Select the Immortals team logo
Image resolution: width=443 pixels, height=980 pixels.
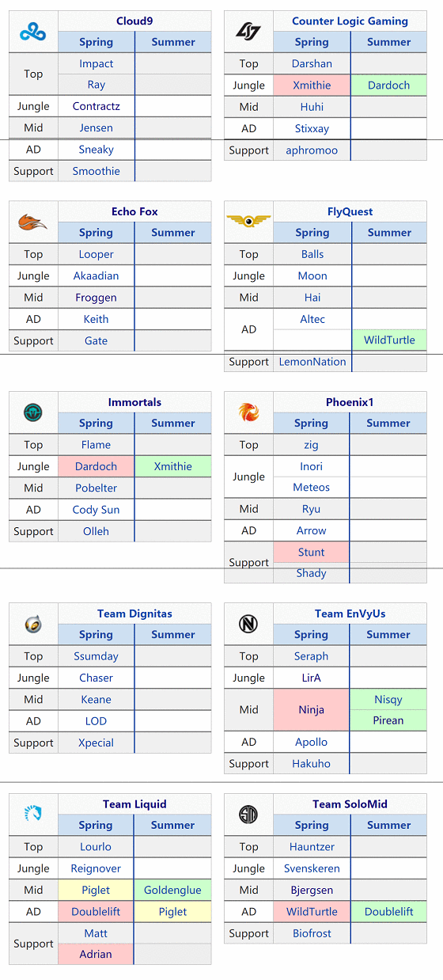[33, 412]
